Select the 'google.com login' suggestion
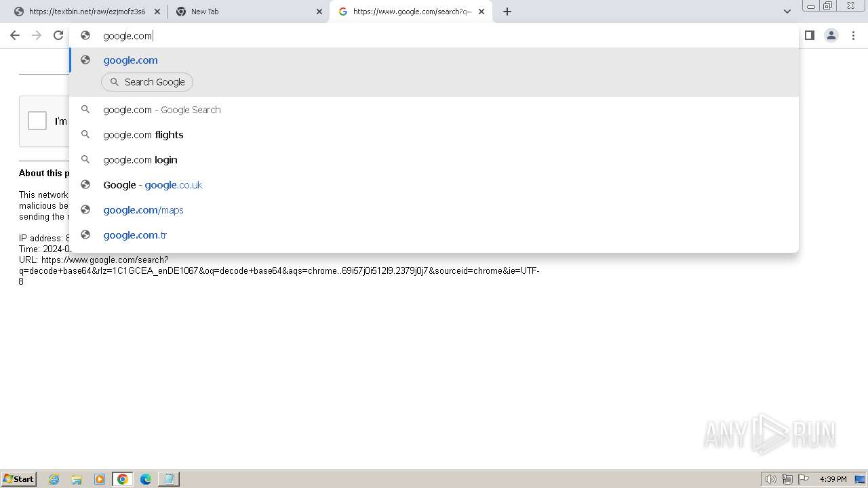Image resolution: width=868 pixels, height=488 pixels. click(434, 160)
